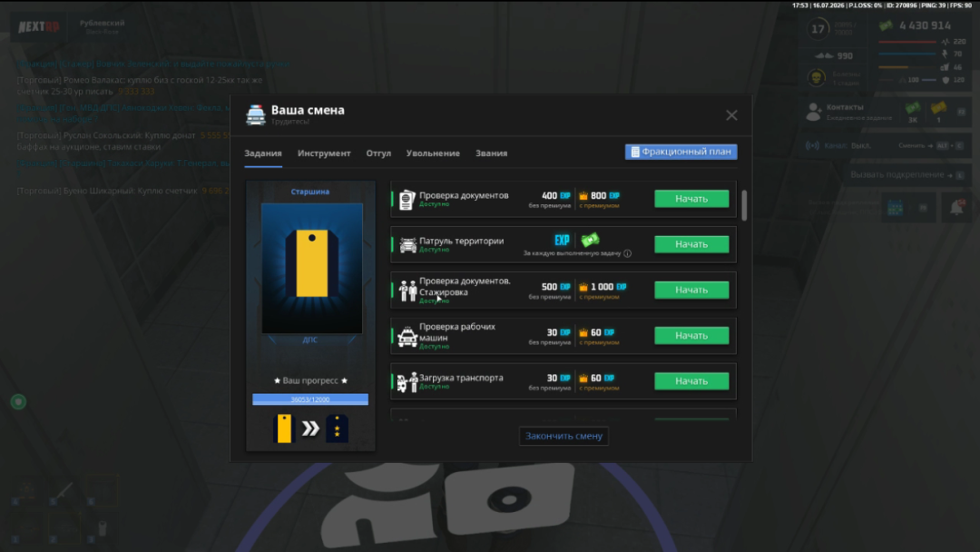Click the police car icon beside Ваша смена
The image size is (980, 552).
coord(256,114)
